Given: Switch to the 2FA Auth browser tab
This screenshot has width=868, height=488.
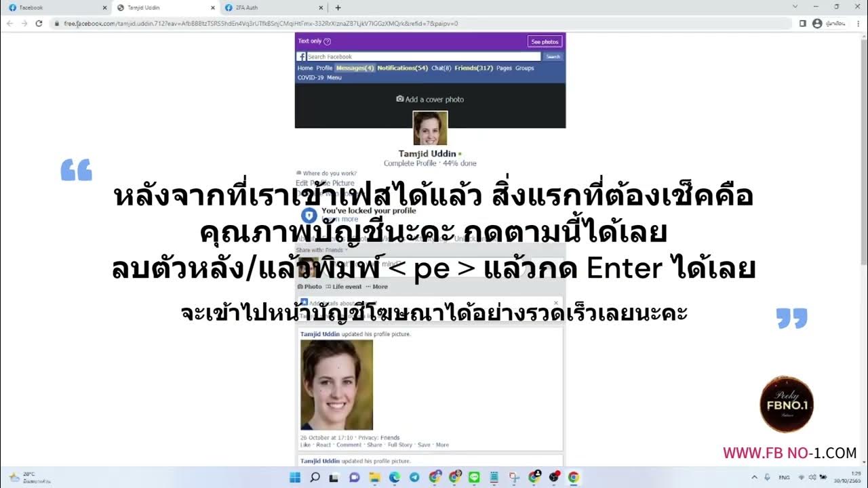Looking at the screenshot, I should (274, 7).
